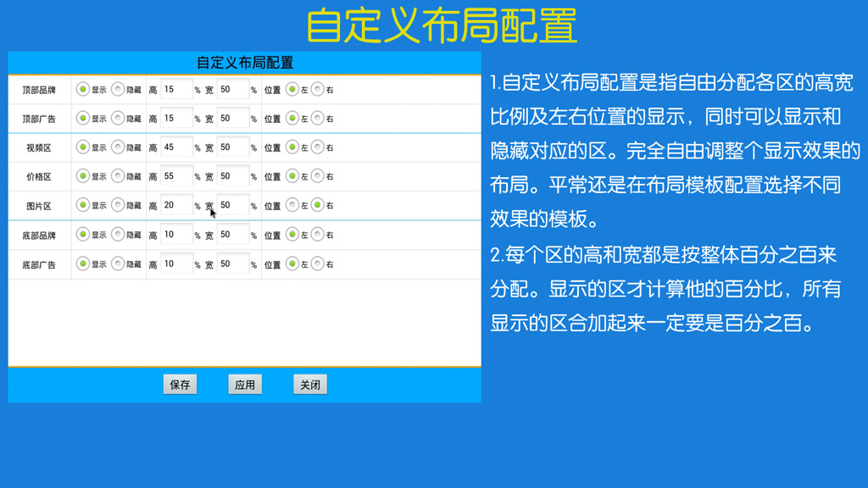Select 隐藏 radio for 视频区 row
The image size is (868, 488).
tap(118, 147)
